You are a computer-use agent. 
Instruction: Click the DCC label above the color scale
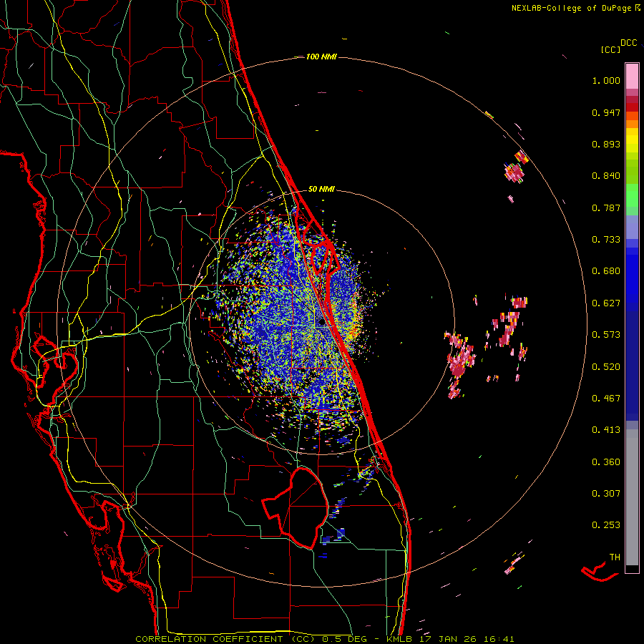pyautogui.click(x=629, y=43)
